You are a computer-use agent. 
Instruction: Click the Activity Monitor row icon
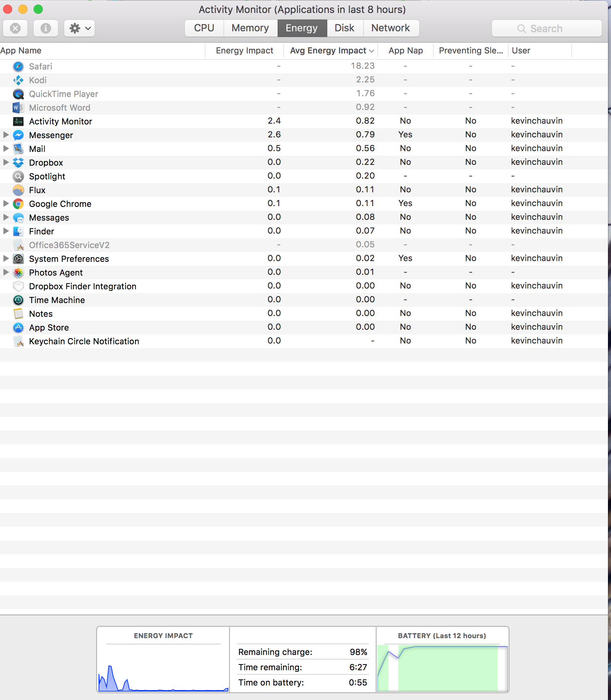(18, 121)
